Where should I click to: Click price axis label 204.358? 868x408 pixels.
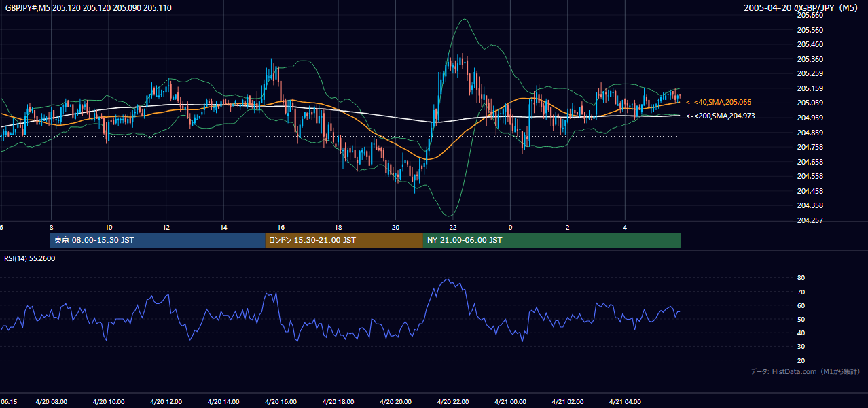(810, 205)
